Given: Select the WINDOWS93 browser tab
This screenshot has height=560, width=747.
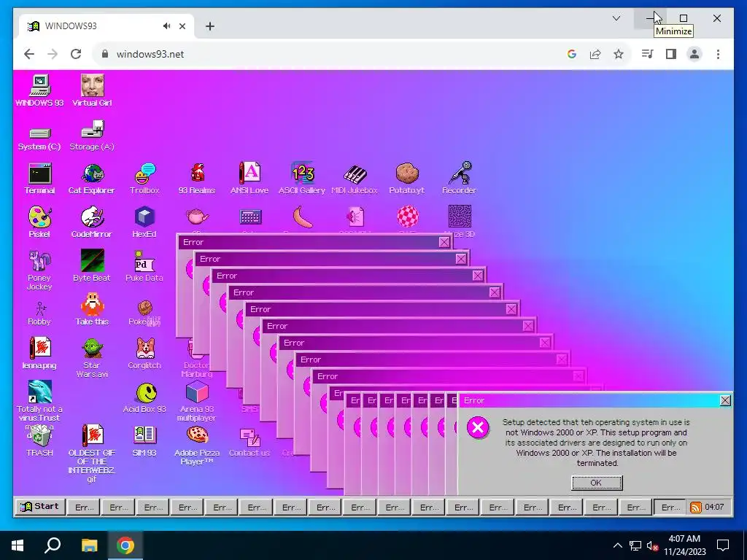Looking at the screenshot, I should pos(107,26).
